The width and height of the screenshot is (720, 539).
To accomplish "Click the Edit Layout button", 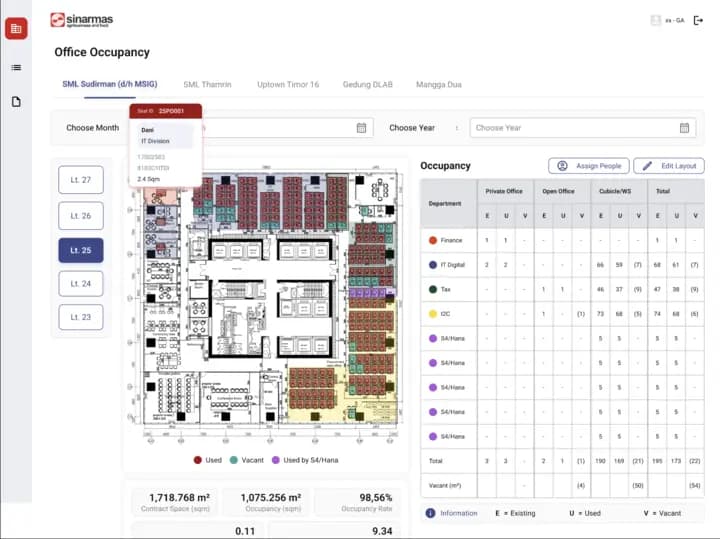I will pos(669,166).
